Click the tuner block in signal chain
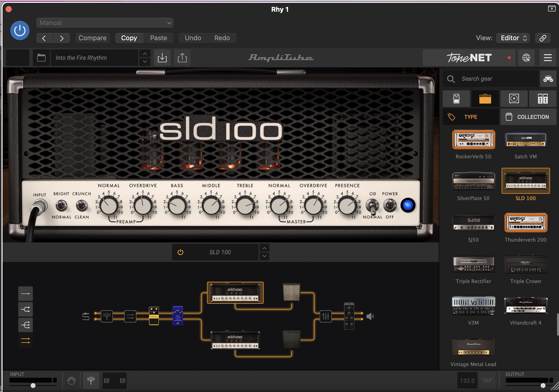The height and width of the screenshot is (392, 559). [107, 316]
